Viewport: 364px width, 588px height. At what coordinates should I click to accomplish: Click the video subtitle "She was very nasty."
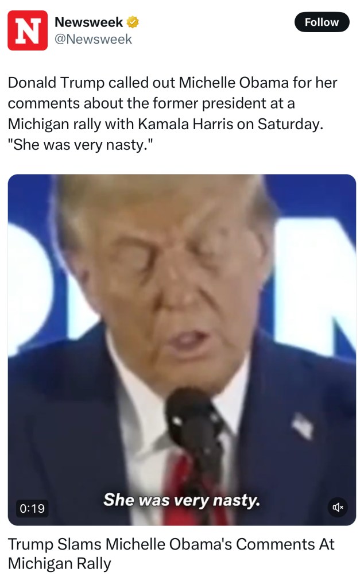(x=182, y=500)
